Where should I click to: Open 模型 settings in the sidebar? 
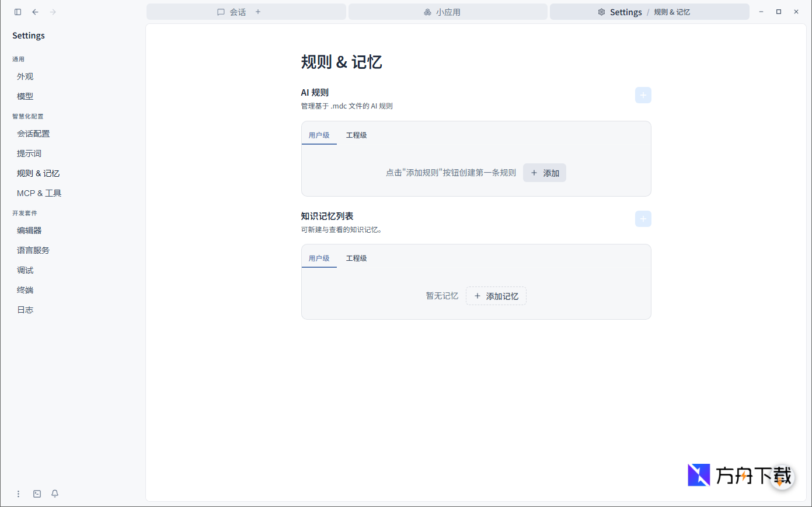tap(25, 96)
